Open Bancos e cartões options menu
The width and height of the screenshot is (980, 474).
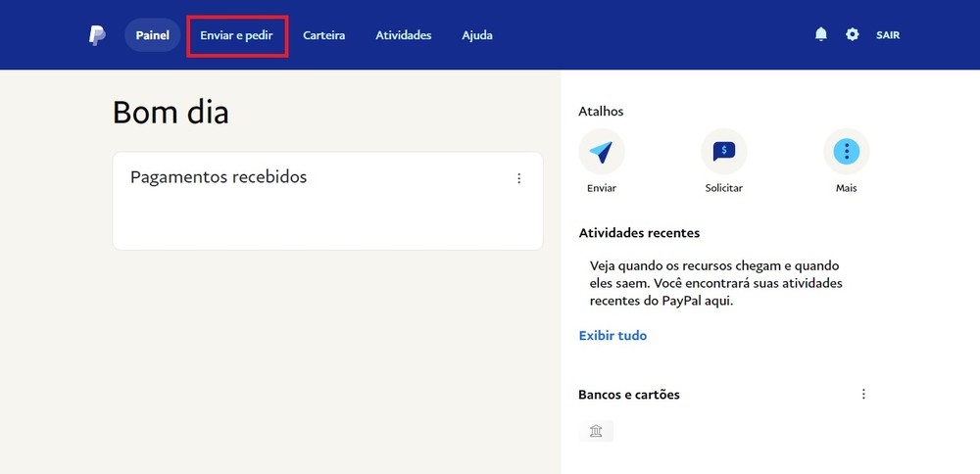pos(863,394)
